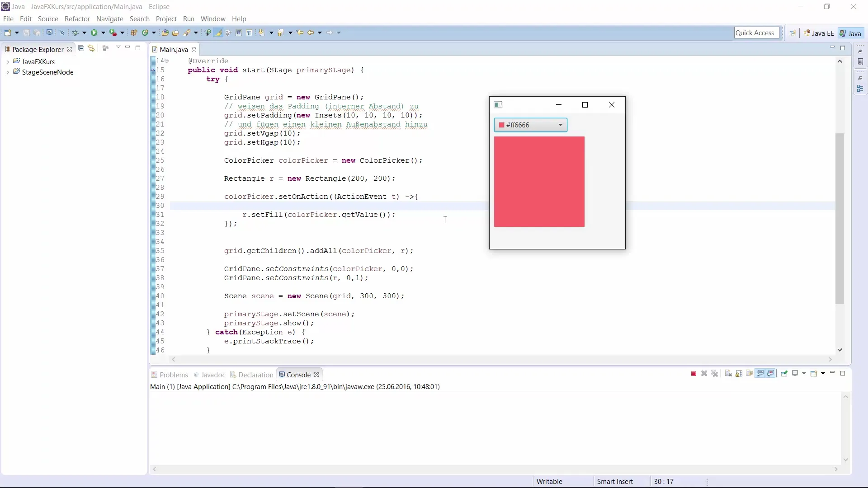Toggle Scroll Lock in Console
The image size is (868, 488).
pyautogui.click(x=739, y=374)
